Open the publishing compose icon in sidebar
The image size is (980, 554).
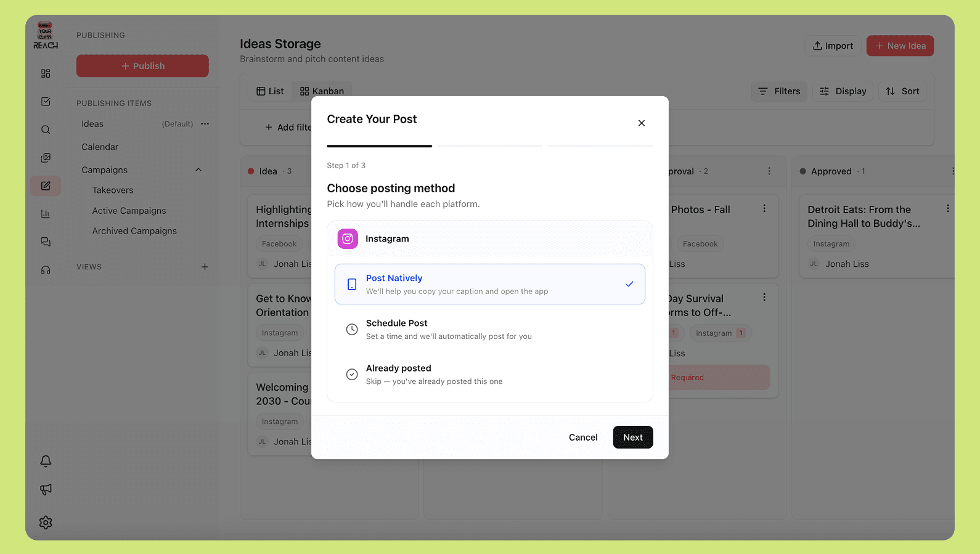[x=46, y=185]
